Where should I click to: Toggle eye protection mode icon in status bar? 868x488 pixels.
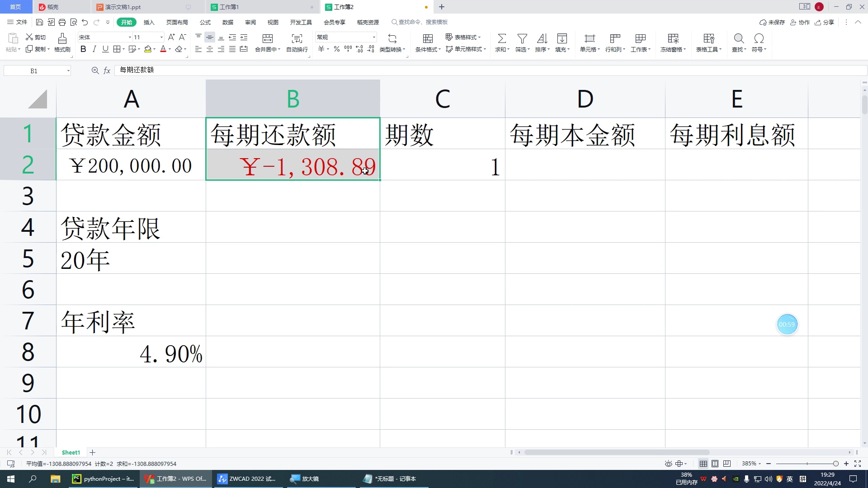tap(668, 464)
